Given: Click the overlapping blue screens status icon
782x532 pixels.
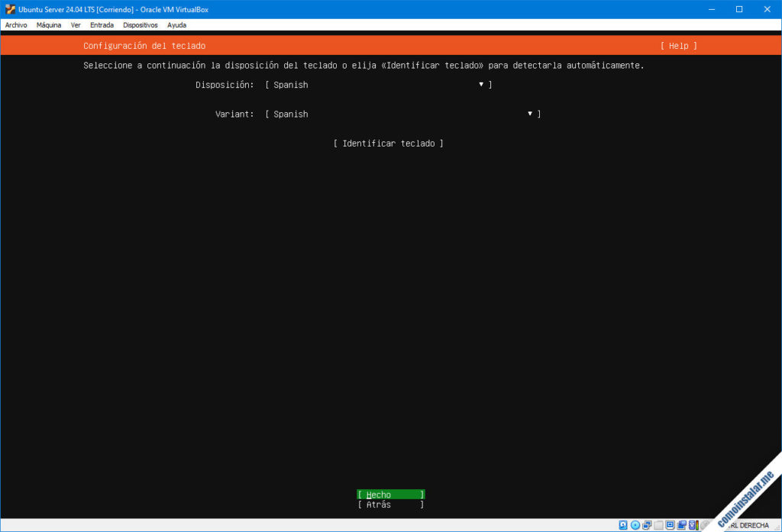Looking at the screenshot, I should tap(681, 525).
